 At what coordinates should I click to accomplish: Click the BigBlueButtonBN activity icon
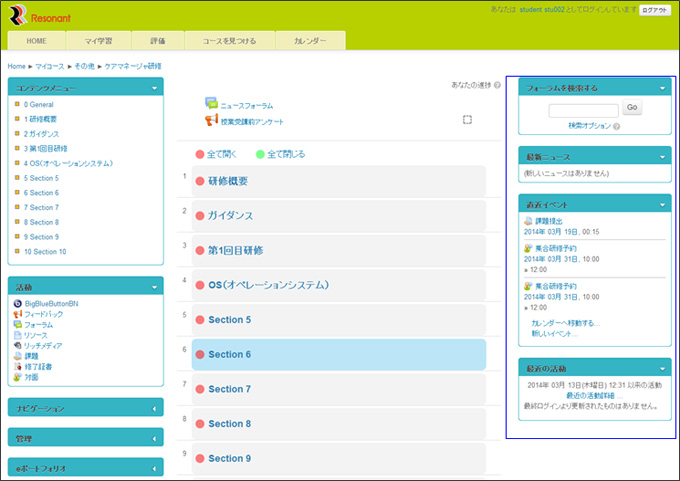(x=18, y=303)
